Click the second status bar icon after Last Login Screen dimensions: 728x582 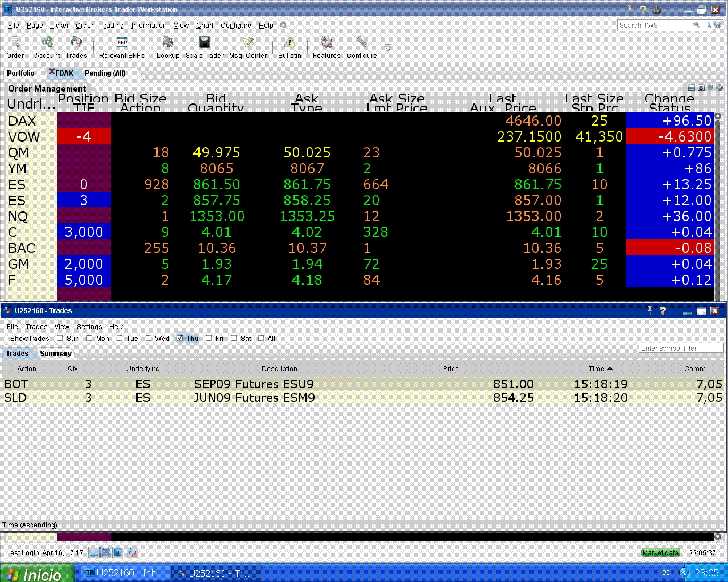tap(106, 552)
